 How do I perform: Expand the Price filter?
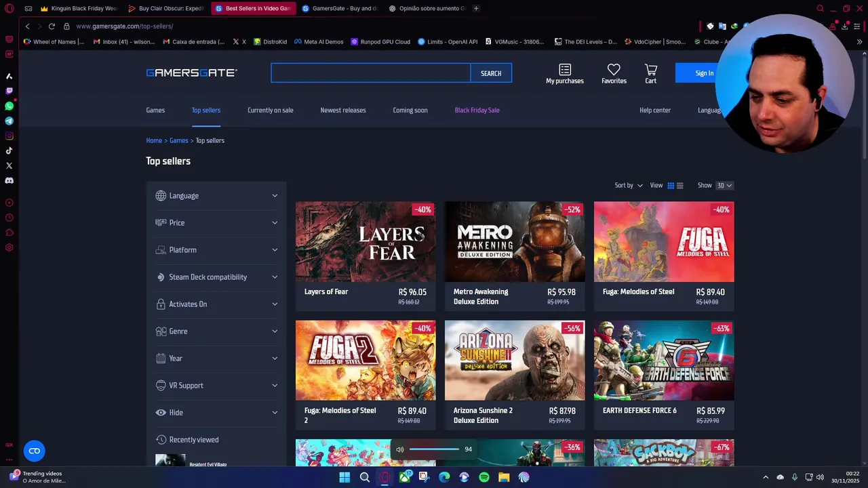(216, 223)
